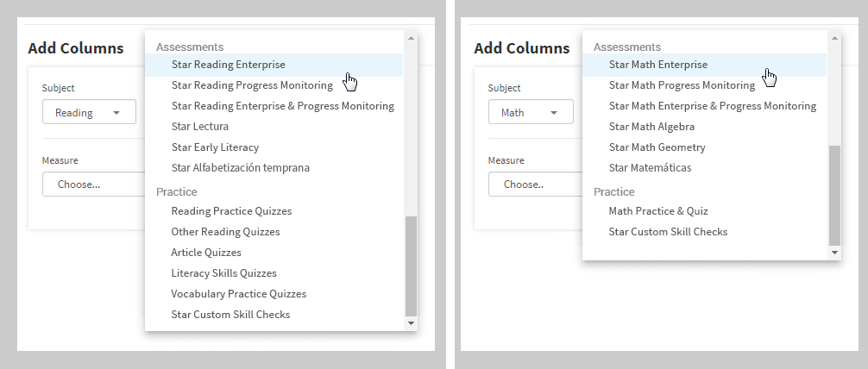Open the Reading subject dropdown
868x369 pixels.
(89, 112)
